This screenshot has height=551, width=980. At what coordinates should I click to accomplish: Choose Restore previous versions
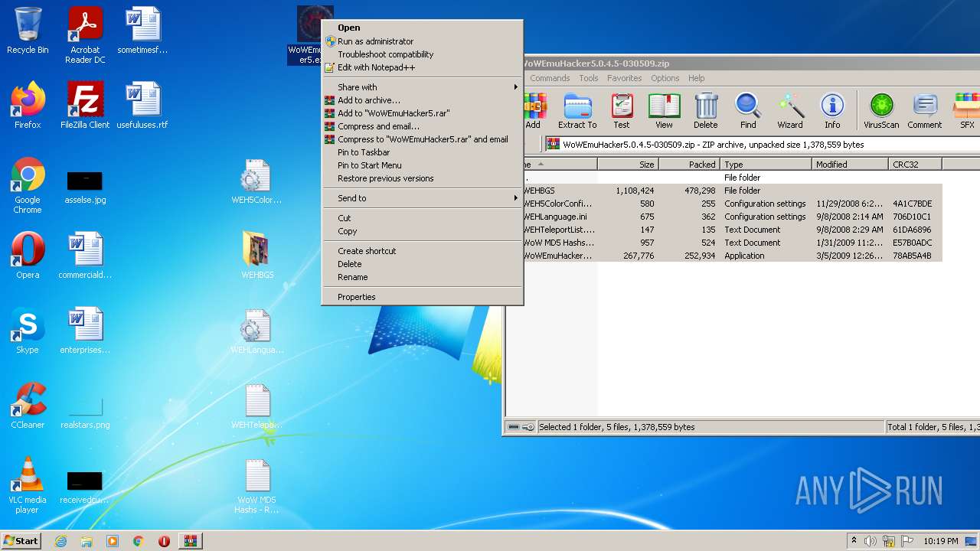[x=422, y=178]
